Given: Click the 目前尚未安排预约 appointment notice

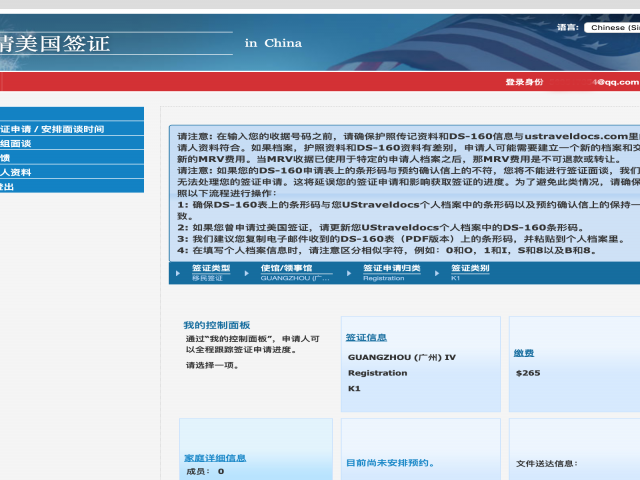Looking at the screenshot, I should tap(389, 463).
